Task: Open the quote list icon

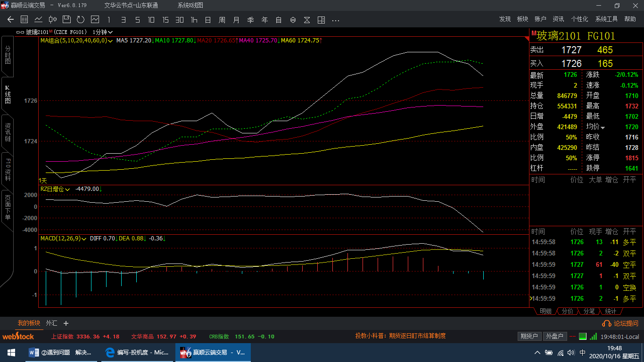Action: (25, 20)
